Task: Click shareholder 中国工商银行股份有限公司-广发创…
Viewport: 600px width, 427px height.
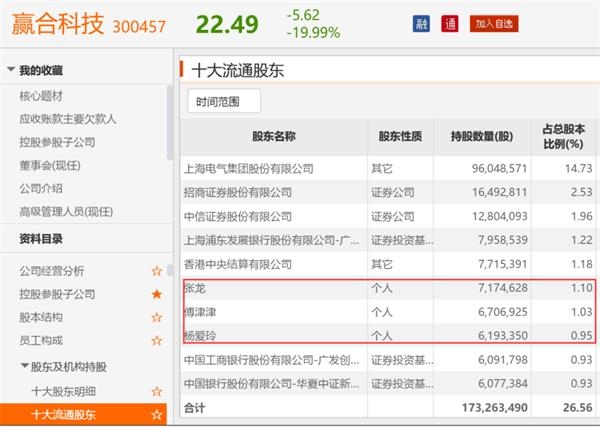Action: 272,360
